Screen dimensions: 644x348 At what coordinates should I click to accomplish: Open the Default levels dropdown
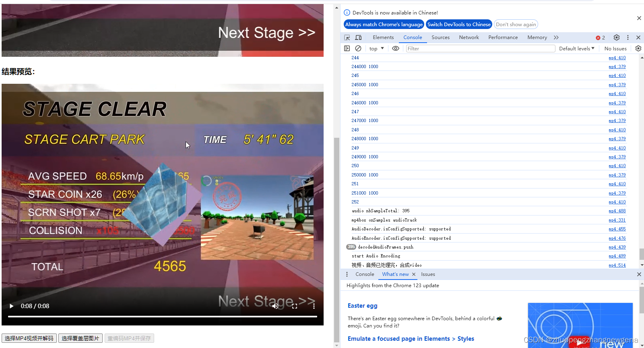point(576,48)
